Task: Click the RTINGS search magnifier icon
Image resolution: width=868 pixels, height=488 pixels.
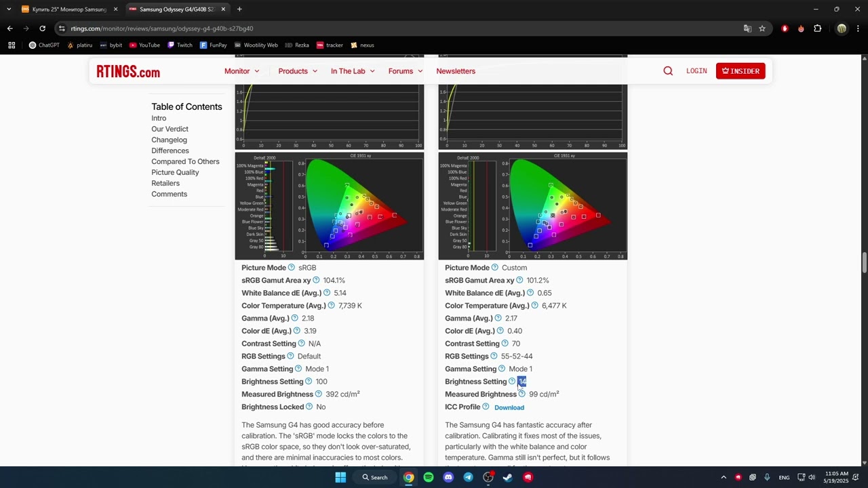Action: point(668,71)
